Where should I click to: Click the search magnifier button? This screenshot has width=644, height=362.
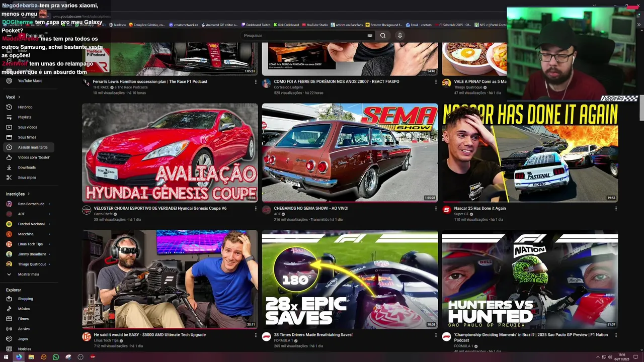383,36
